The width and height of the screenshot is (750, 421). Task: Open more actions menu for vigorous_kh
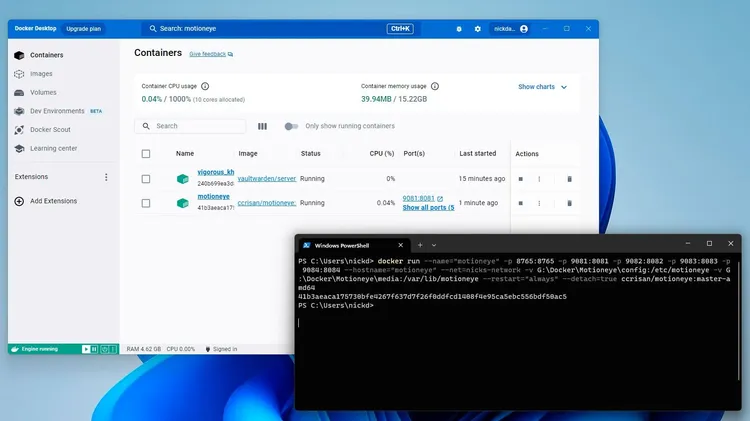click(539, 179)
